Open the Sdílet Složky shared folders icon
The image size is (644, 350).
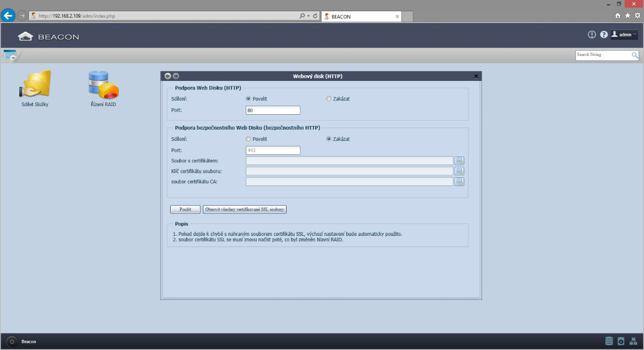point(35,85)
